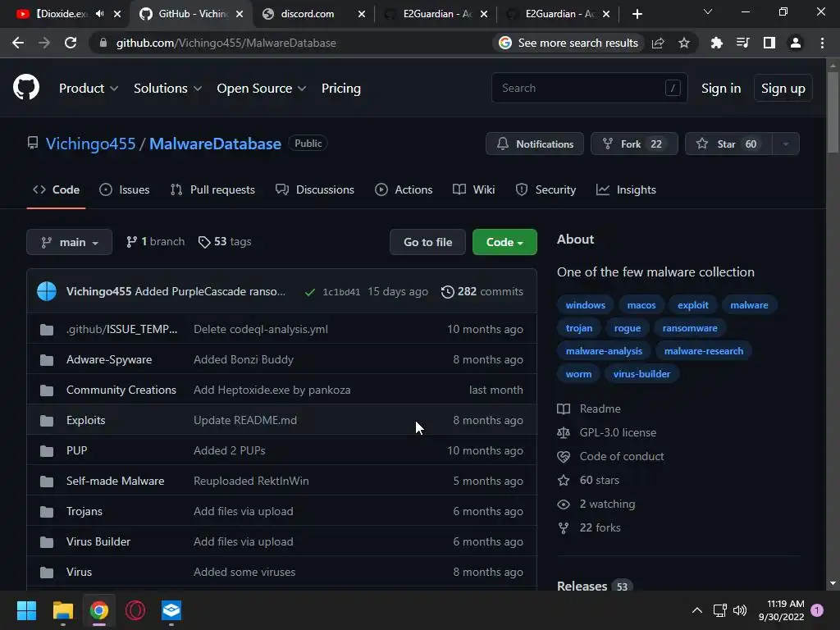This screenshot has height=630, width=840.
Task: Star the repository with Star button
Action: (x=728, y=144)
